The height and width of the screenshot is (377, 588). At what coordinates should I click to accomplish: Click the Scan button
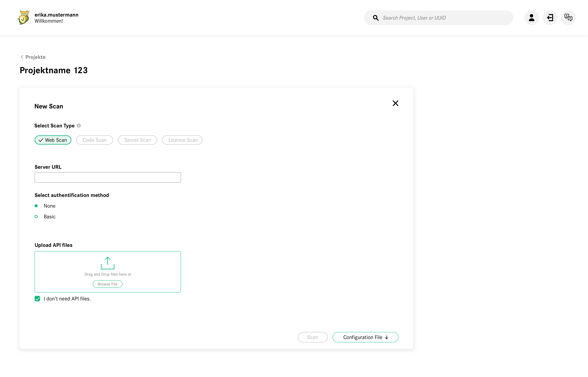313,337
